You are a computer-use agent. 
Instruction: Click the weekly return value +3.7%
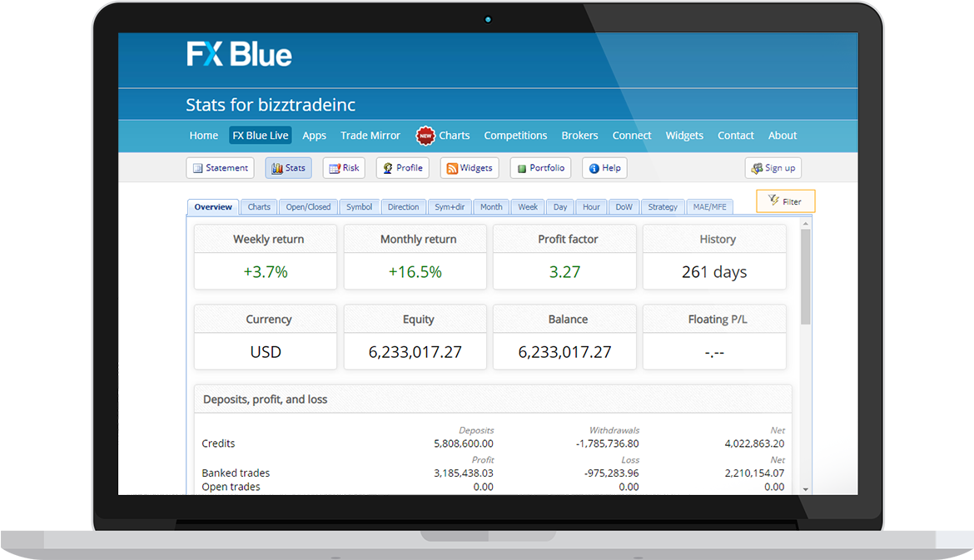266,272
